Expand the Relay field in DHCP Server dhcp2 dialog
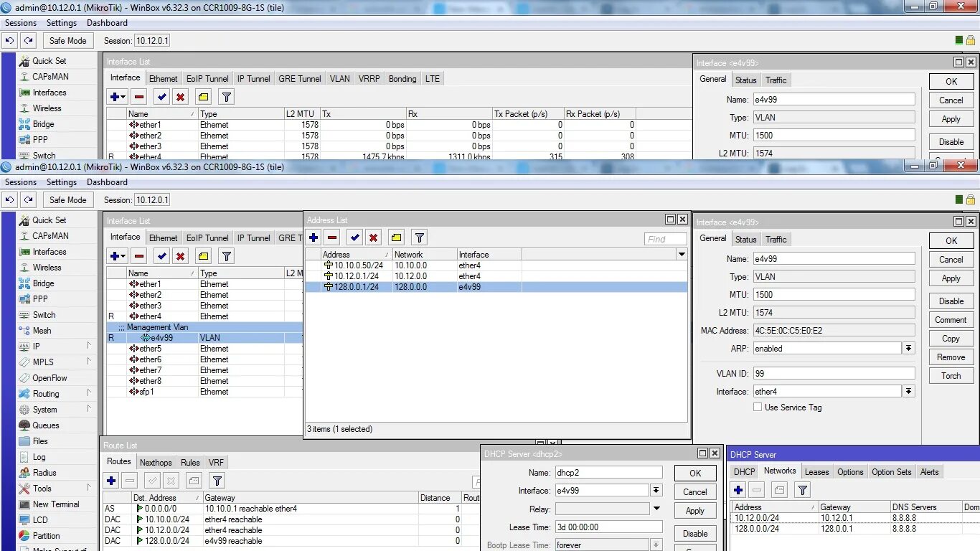 656,509
